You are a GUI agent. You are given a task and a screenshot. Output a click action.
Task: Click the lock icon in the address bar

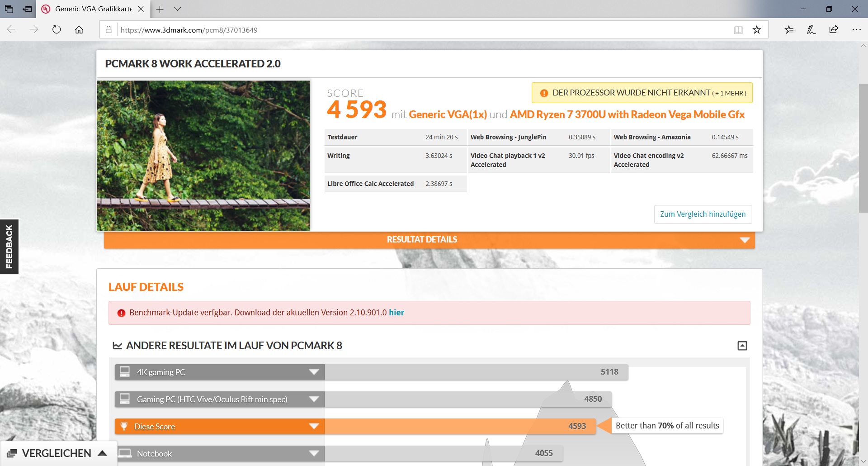point(108,30)
